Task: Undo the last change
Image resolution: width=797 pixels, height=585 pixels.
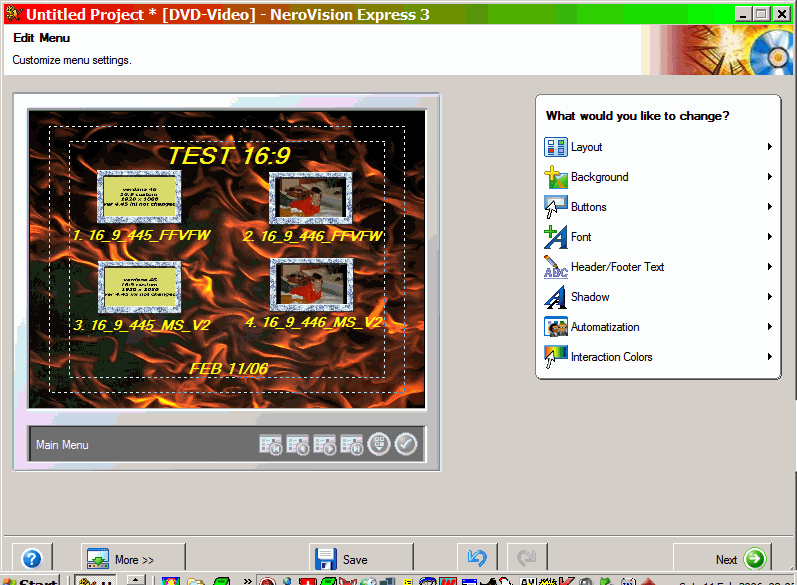Action: coord(477,558)
